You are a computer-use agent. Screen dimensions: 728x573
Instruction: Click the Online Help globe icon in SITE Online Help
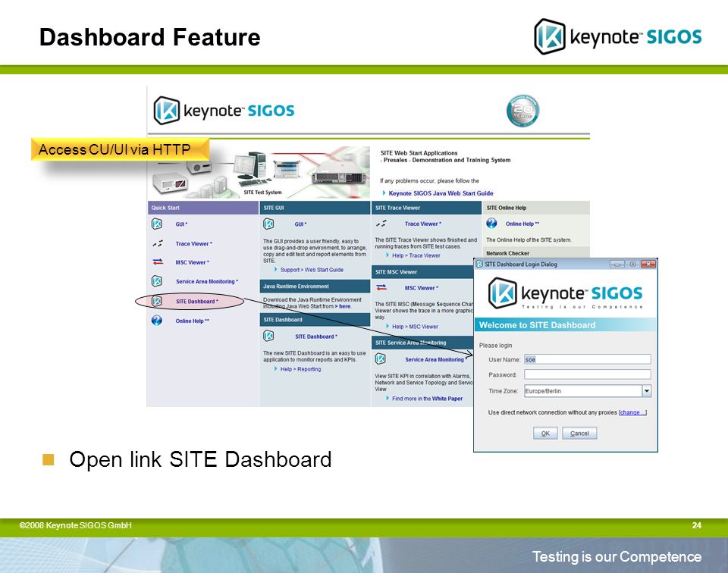point(491,224)
